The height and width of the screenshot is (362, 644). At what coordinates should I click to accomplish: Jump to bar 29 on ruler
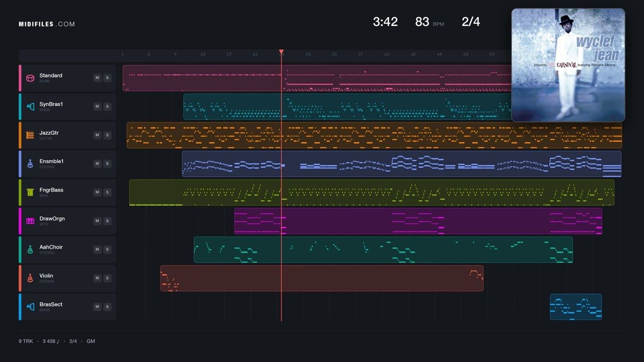click(x=308, y=54)
